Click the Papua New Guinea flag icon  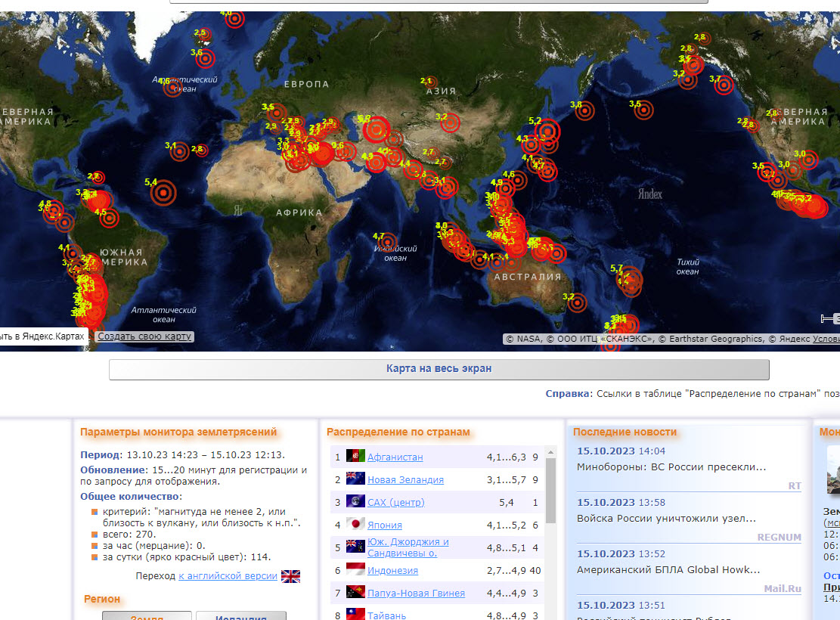point(355,593)
